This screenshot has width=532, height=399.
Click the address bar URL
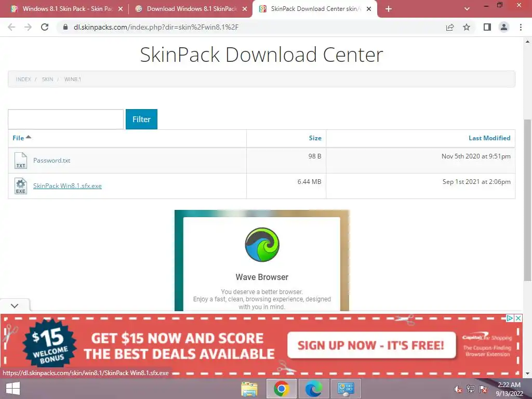click(x=156, y=27)
